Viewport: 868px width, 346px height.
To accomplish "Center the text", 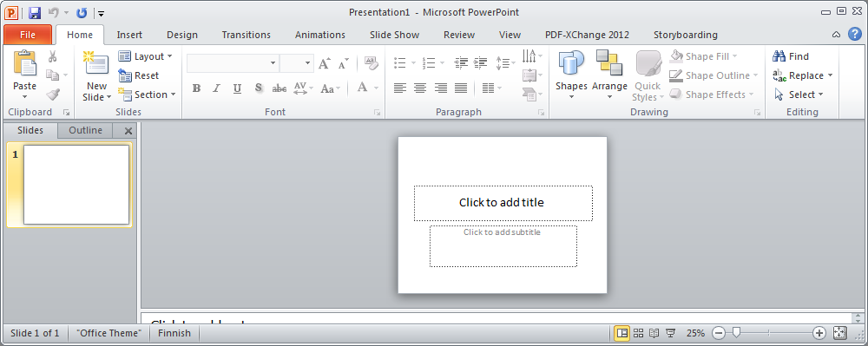I will click(420, 88).
